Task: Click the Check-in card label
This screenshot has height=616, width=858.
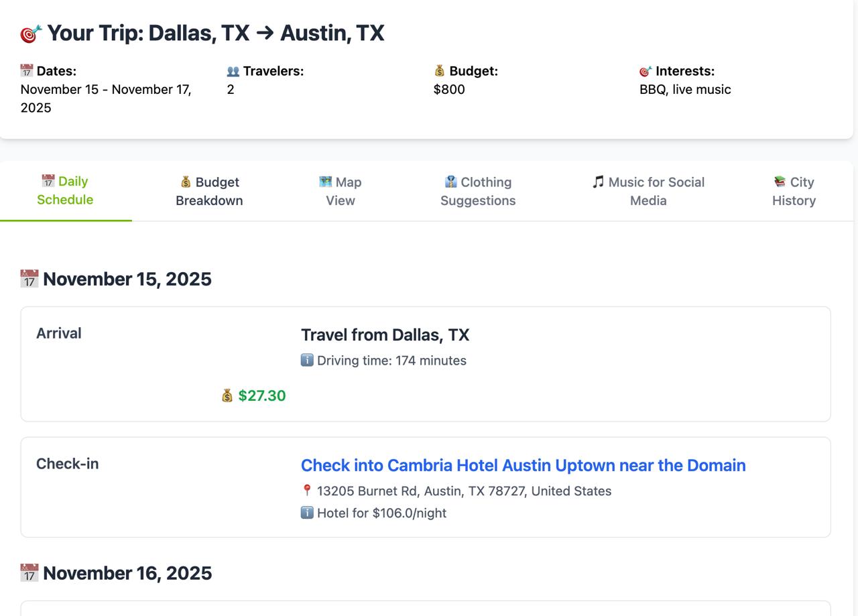Action: pyautogui.click(x=67, y=464)
